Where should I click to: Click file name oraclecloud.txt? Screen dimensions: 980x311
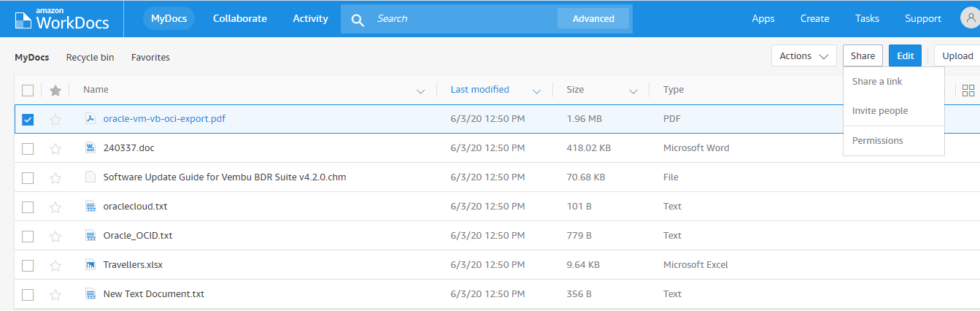[136, 206]
